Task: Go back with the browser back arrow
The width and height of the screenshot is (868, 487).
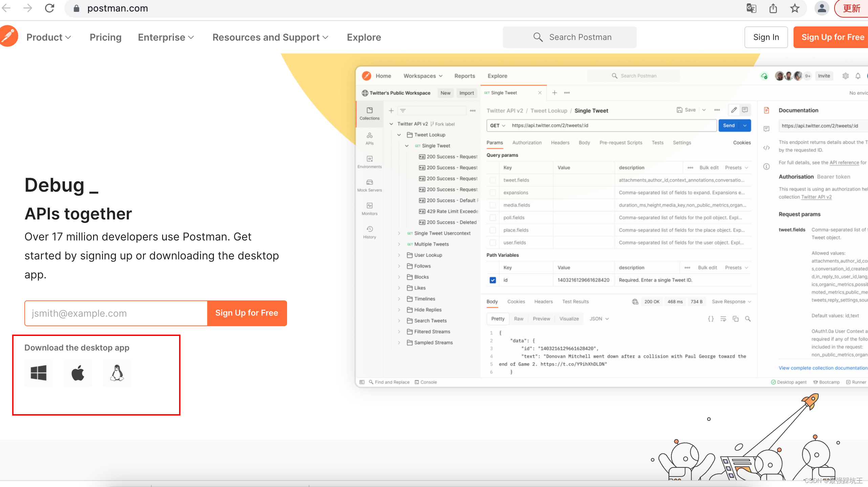Action: point(7,8)
